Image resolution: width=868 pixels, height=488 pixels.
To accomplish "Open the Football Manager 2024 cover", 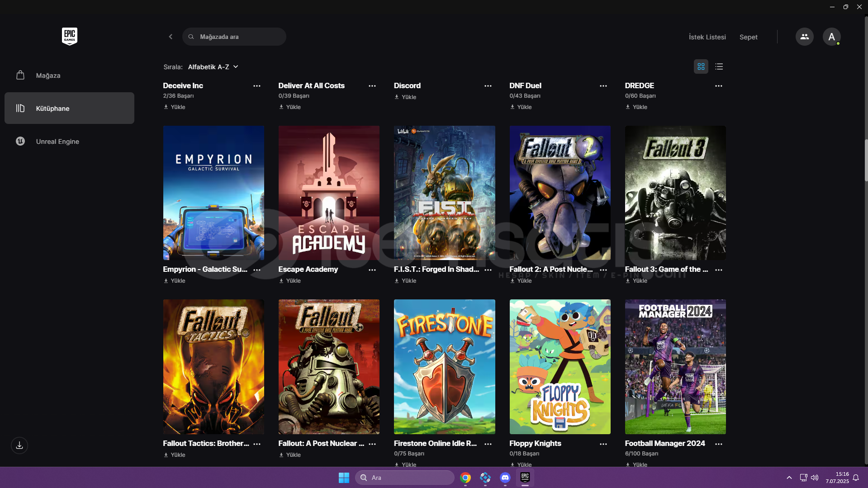I will pos(675,367).
